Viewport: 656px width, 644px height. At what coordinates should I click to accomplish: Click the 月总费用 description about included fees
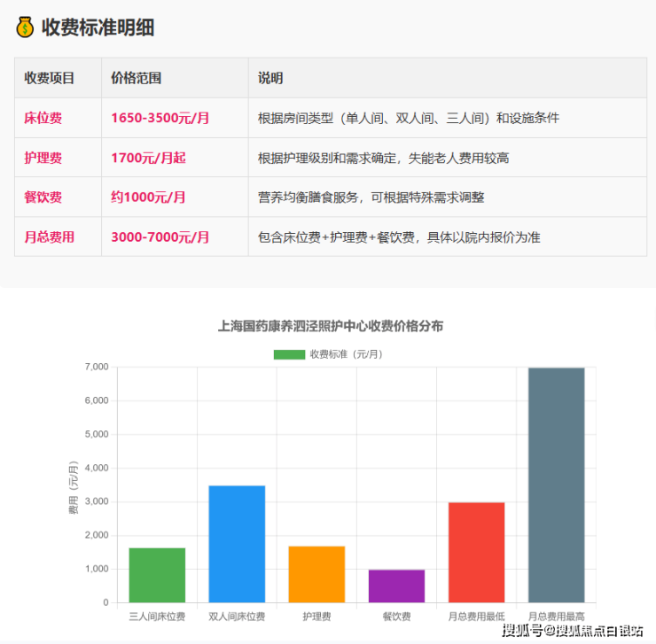pos(399,237)
